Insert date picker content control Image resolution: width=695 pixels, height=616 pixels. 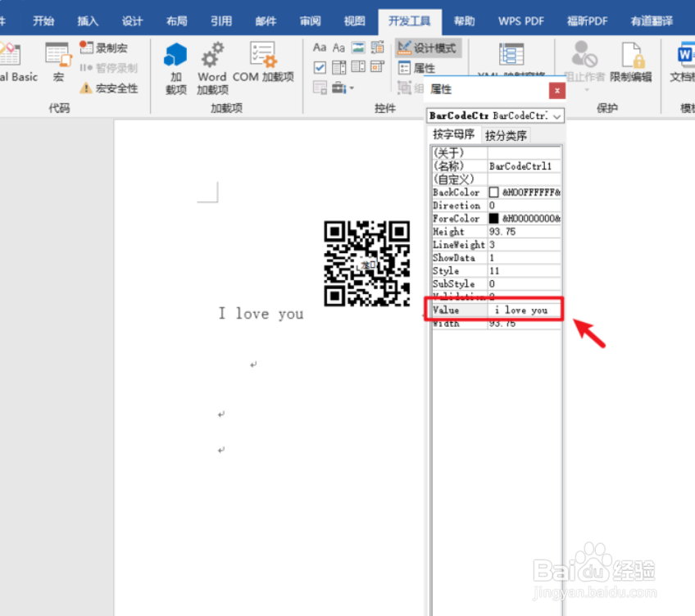click(x=378, y=67)
